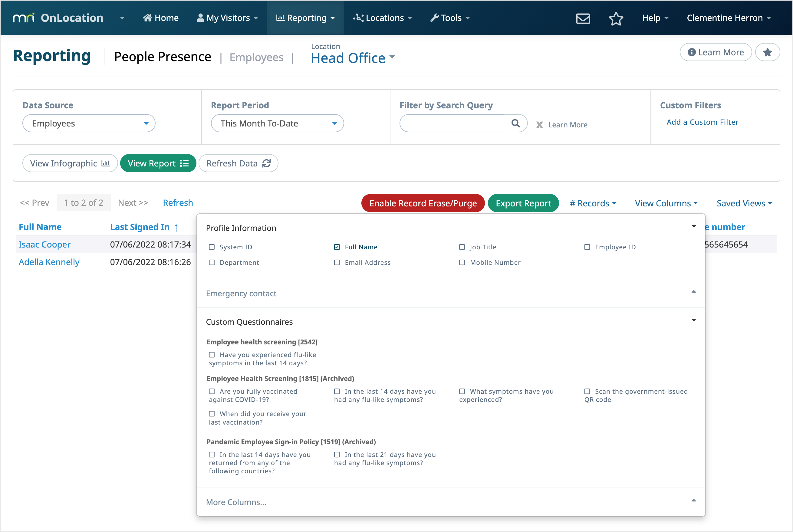Go to Home
The width and height of the screenshot is (793, 532).
(x=160, y=18)
